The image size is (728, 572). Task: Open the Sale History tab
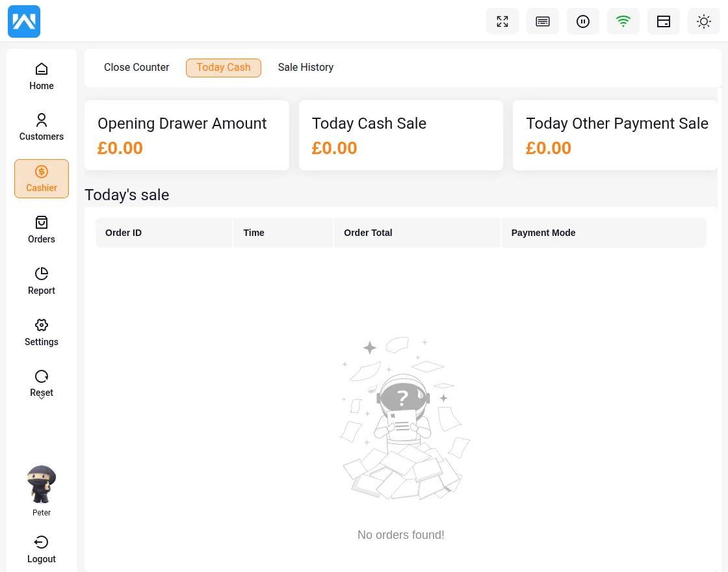coord(305,68)
